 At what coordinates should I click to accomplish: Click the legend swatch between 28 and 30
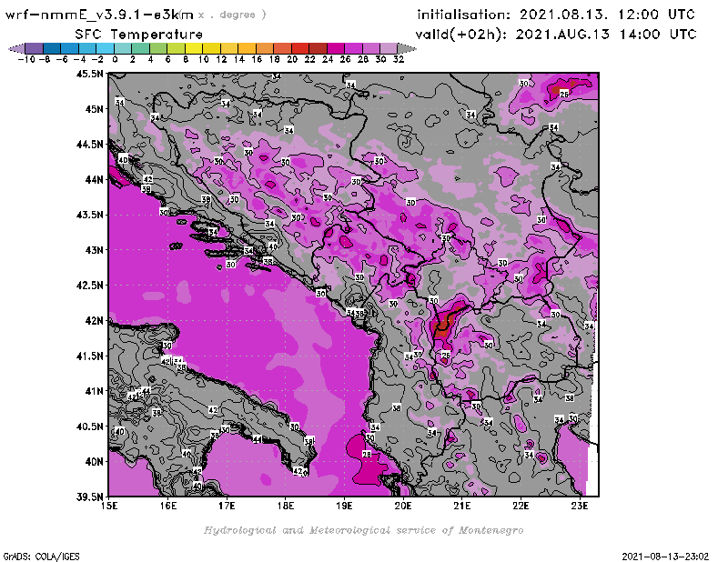click(371, 48)
